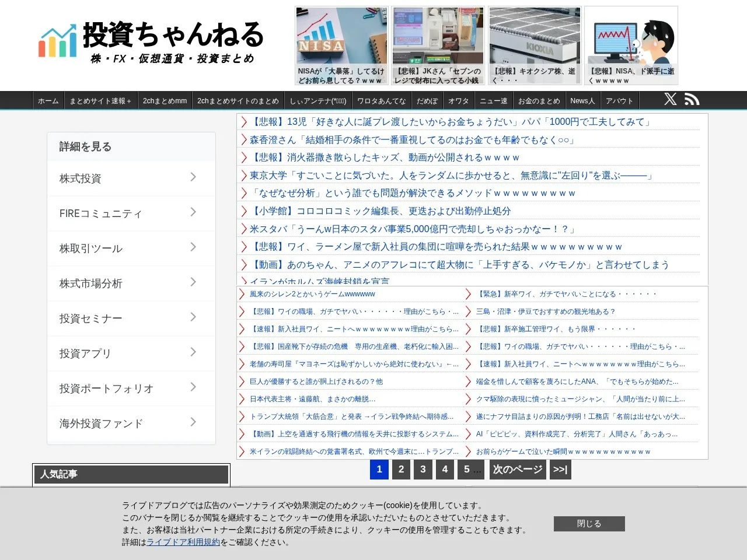Open AI ピピピッ 資料作成完了 link
Viewport: 747px width, 560px height.
[577, 434]
